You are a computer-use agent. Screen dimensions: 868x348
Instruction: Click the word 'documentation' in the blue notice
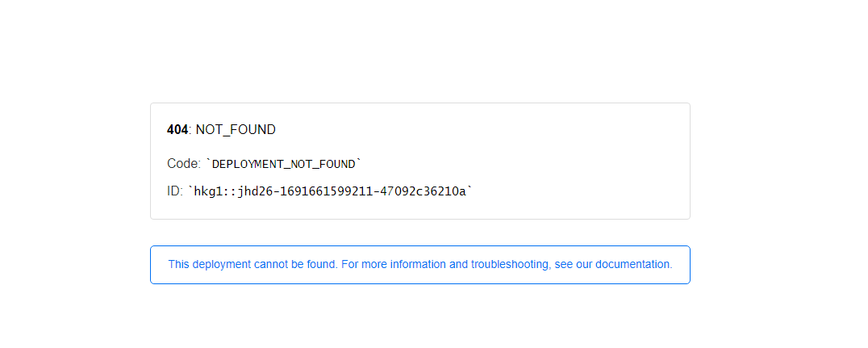[633, 264]
